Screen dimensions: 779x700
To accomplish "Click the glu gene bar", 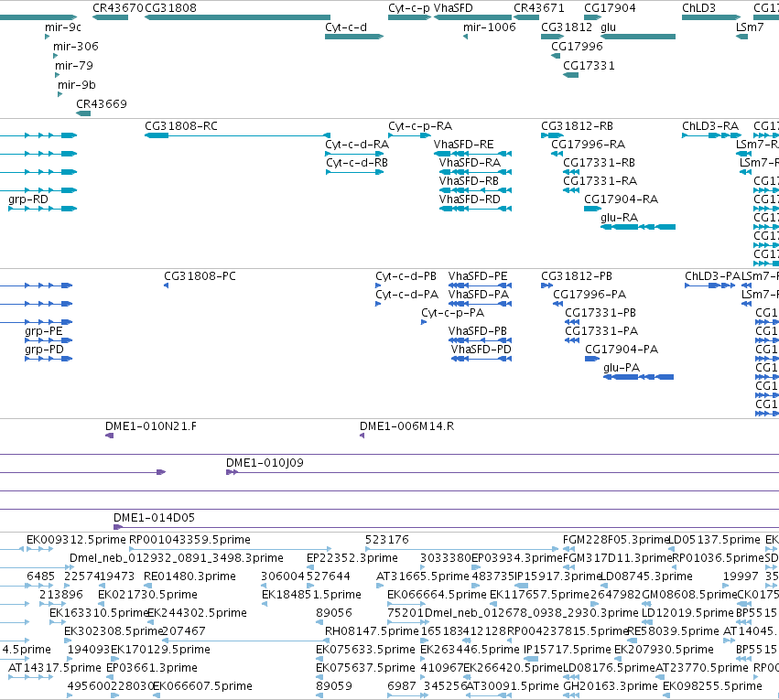I will (638, 37).
